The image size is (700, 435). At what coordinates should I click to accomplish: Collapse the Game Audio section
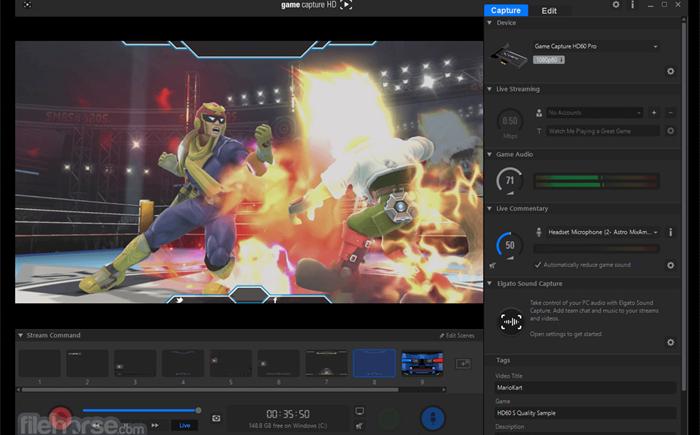click(489, 154)
